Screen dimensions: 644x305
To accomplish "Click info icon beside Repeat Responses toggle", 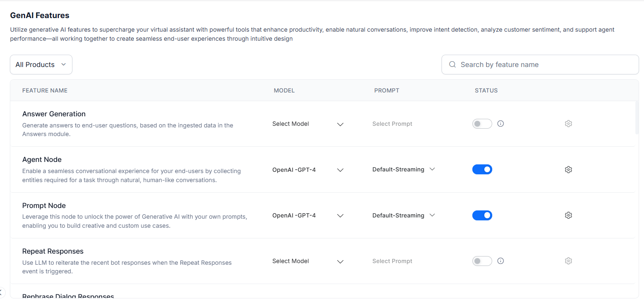I will (501, 261).
